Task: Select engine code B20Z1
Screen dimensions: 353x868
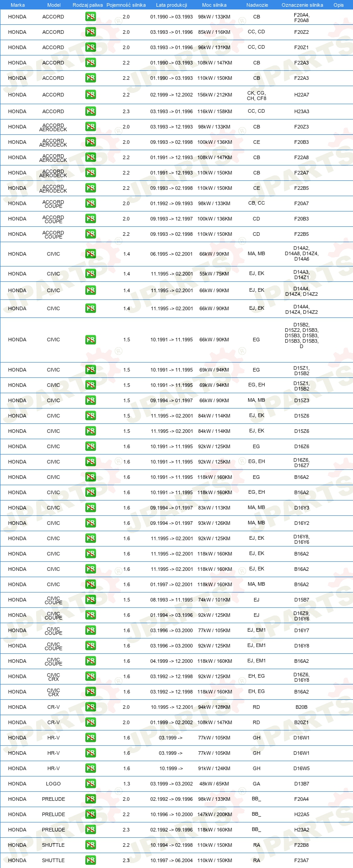Action: 302,722
